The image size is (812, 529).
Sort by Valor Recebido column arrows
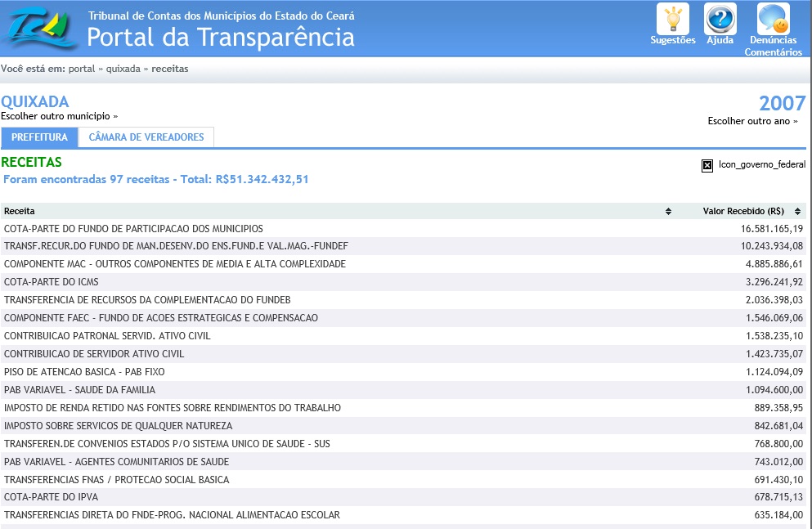point(799,211)
